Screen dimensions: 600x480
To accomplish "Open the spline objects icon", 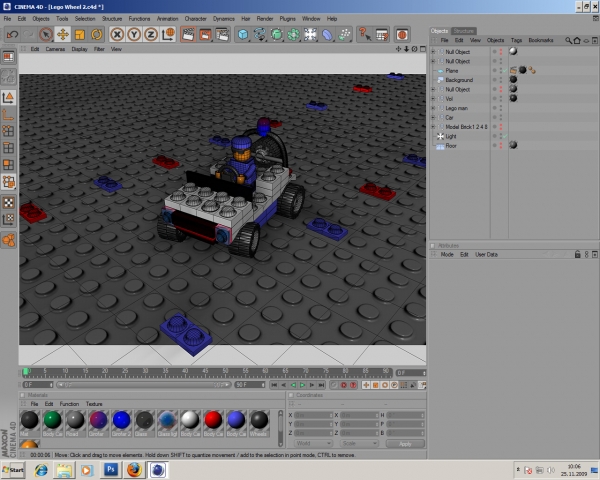I will tap(259, 34).
